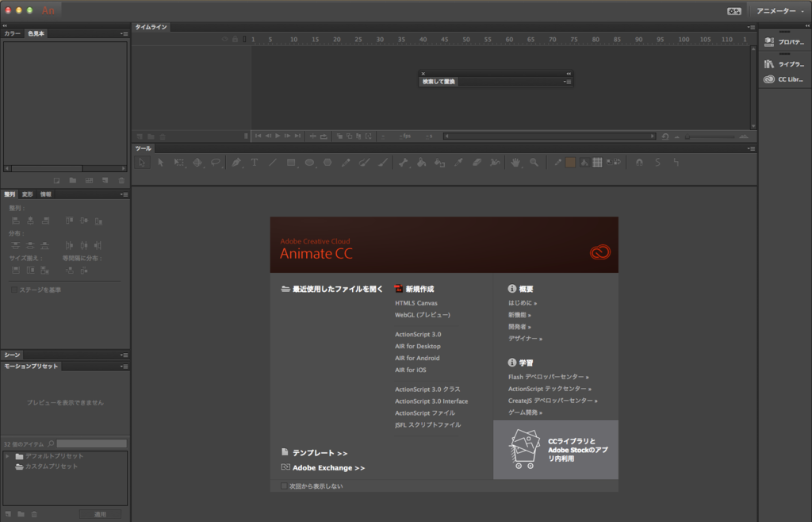Select the Zoom magnifier tool
812x522 pixels.
(x=534, y=163)
